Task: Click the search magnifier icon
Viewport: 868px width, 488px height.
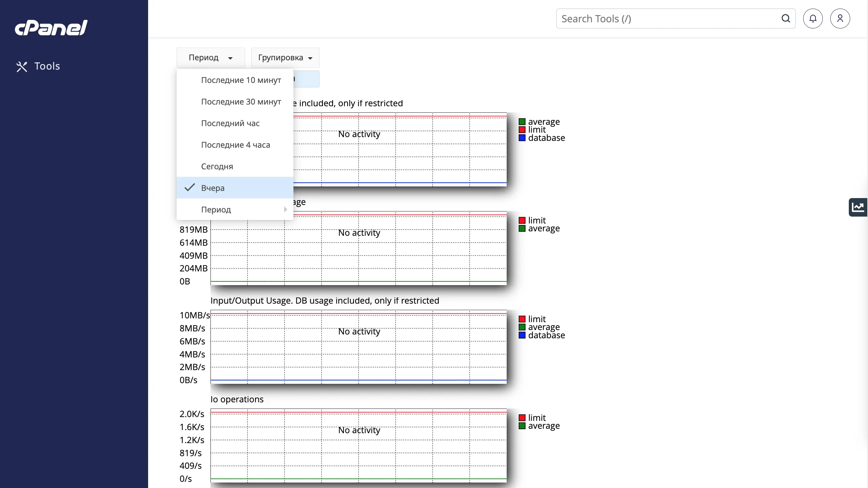Action: [785, 19]
